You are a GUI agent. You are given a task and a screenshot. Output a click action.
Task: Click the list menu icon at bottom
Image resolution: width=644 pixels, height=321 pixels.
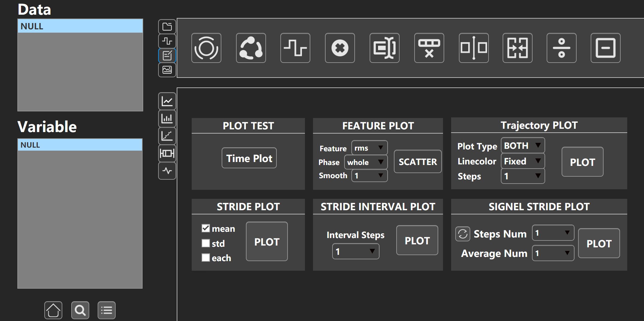click(107, 310)
